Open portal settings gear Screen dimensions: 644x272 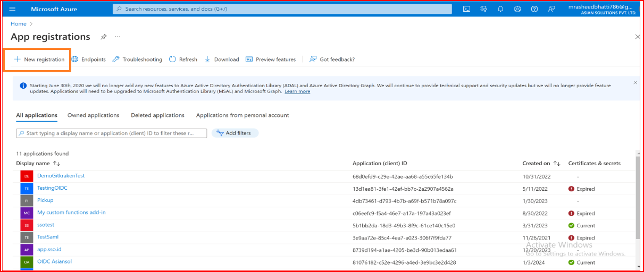[x=517, y=9]
